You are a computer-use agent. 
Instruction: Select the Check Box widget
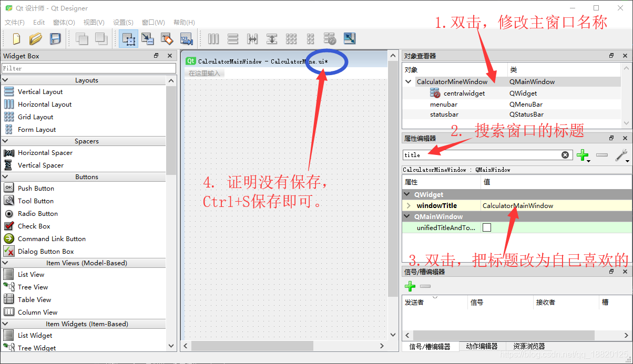point(34,226)
